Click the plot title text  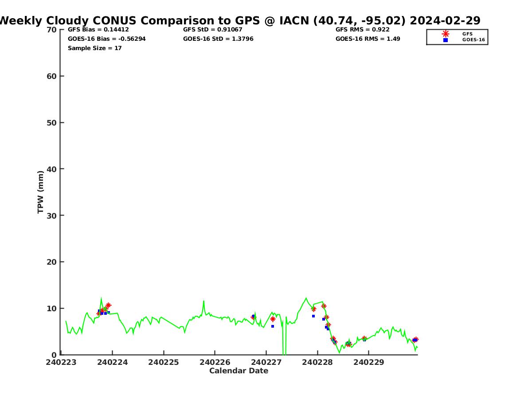point(239,20)
